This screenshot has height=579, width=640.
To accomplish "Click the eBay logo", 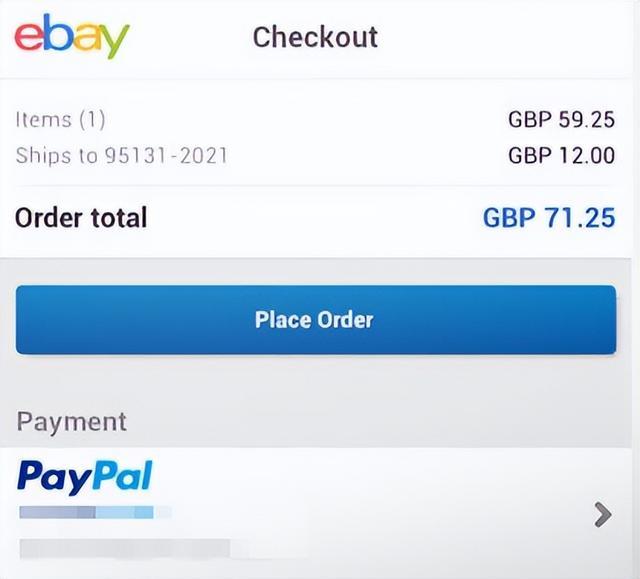I will click(72, 36).
